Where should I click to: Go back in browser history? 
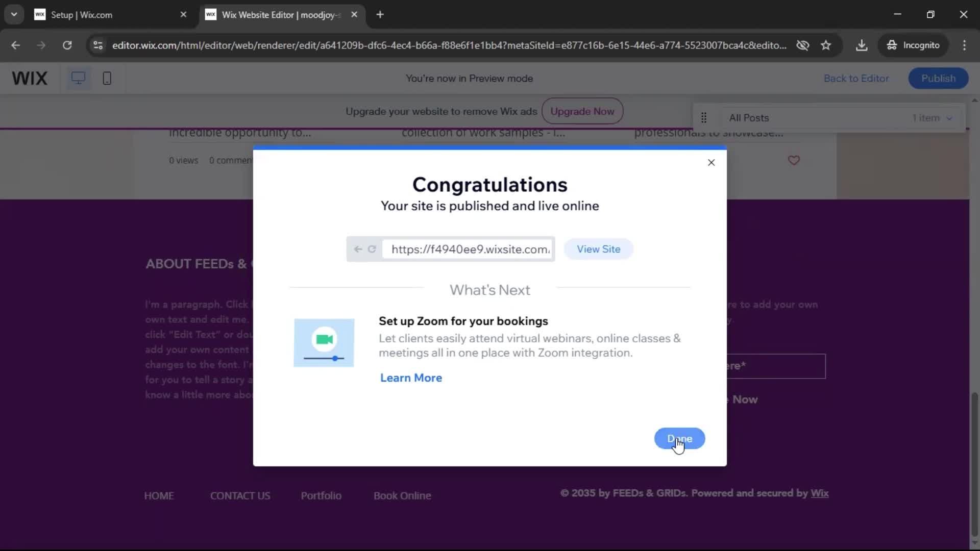point(16,45)
